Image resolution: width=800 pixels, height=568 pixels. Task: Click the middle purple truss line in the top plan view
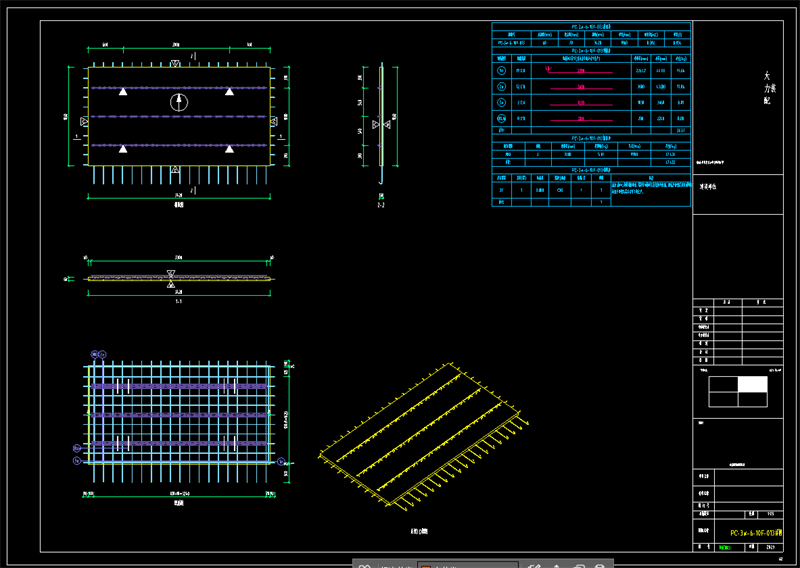click(x=179, y=116)
